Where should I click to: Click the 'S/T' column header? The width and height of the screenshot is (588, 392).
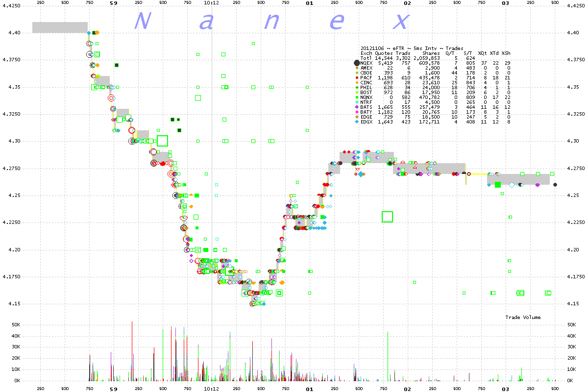[467, 53]
